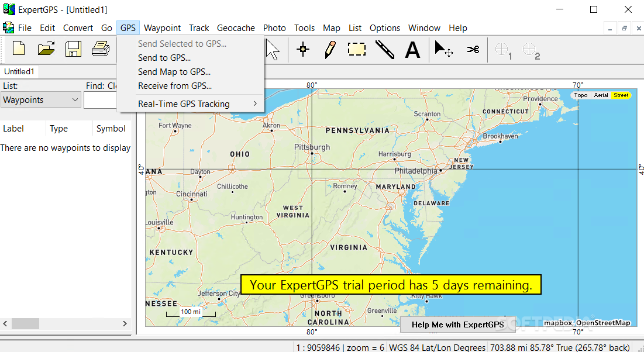Click the calibration point 1 icon
644x352 pixels.
[x=503, y=50]
